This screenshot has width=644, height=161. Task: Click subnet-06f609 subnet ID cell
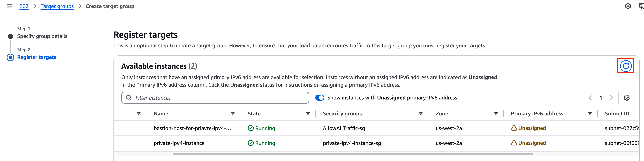pos(622,143)
